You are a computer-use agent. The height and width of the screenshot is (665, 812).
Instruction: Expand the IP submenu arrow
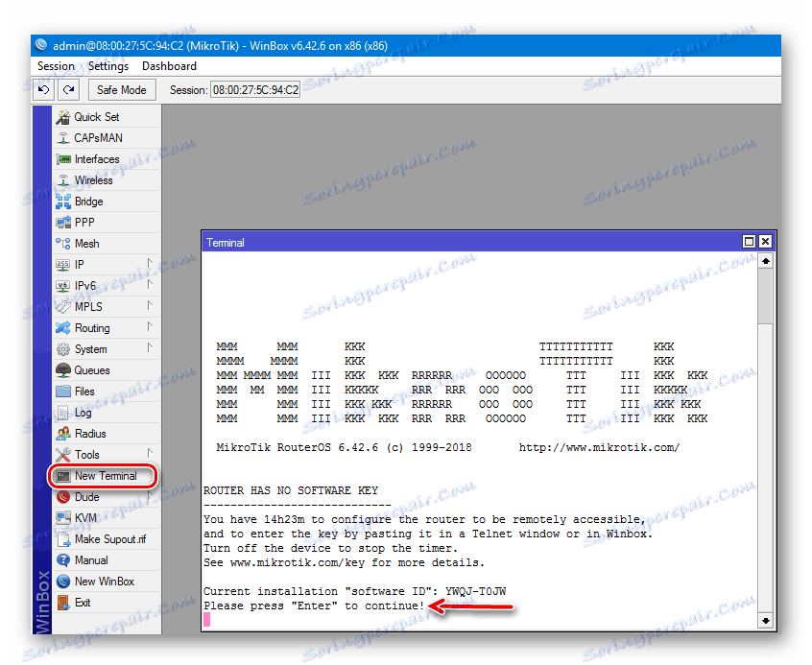pyautogui.click(x=150, y=264)
